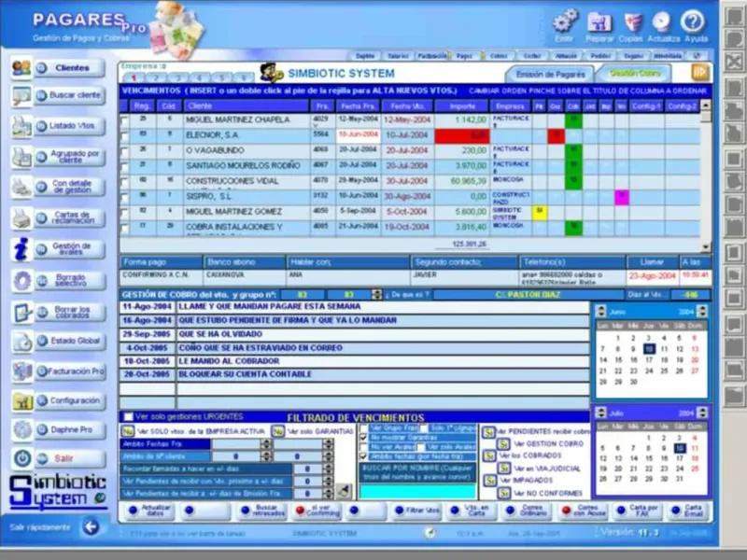Click the printer icon beside Listado Vtos
Screen dimensions: 747x560
21,127
